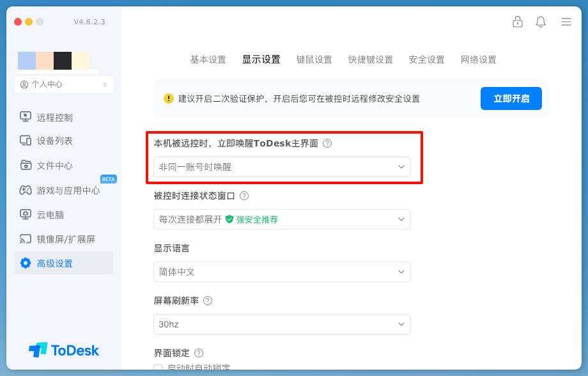Expand the 简体中文 language dropdown
The image size is (588, 376).
pyautogui.click(x=282, y=272)
